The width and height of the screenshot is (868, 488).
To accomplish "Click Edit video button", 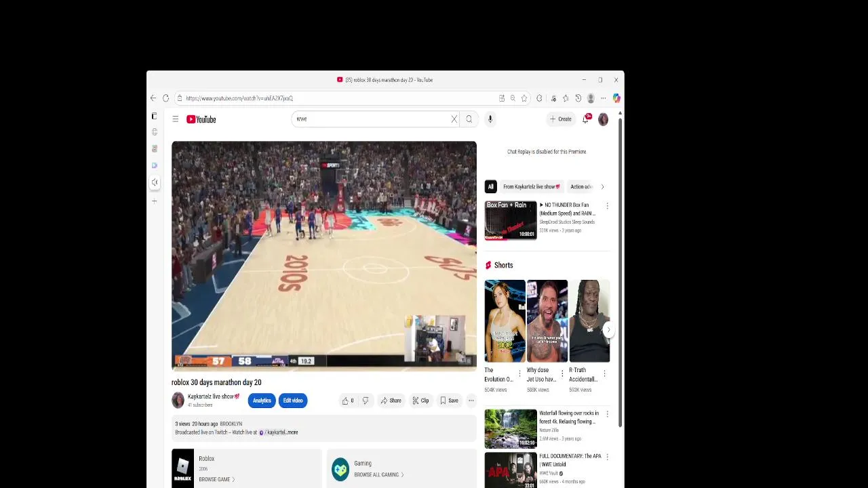I will click(x=293, y=401).
